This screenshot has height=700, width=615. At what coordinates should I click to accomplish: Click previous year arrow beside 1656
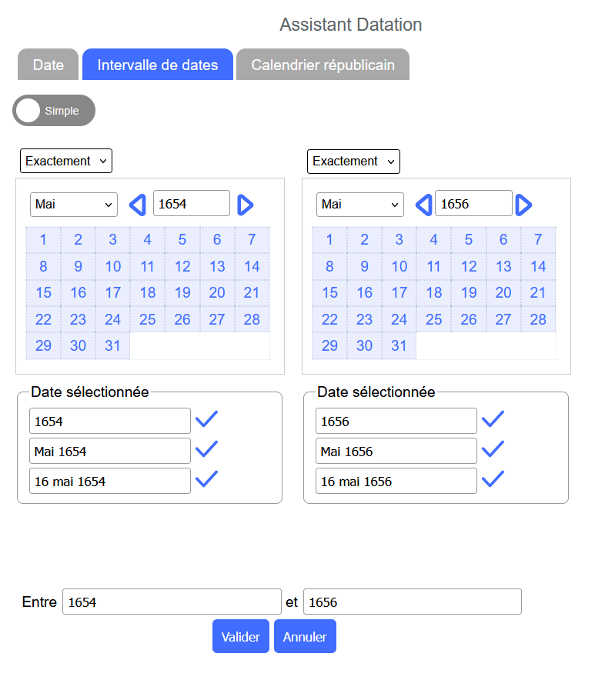pos(423,205)
